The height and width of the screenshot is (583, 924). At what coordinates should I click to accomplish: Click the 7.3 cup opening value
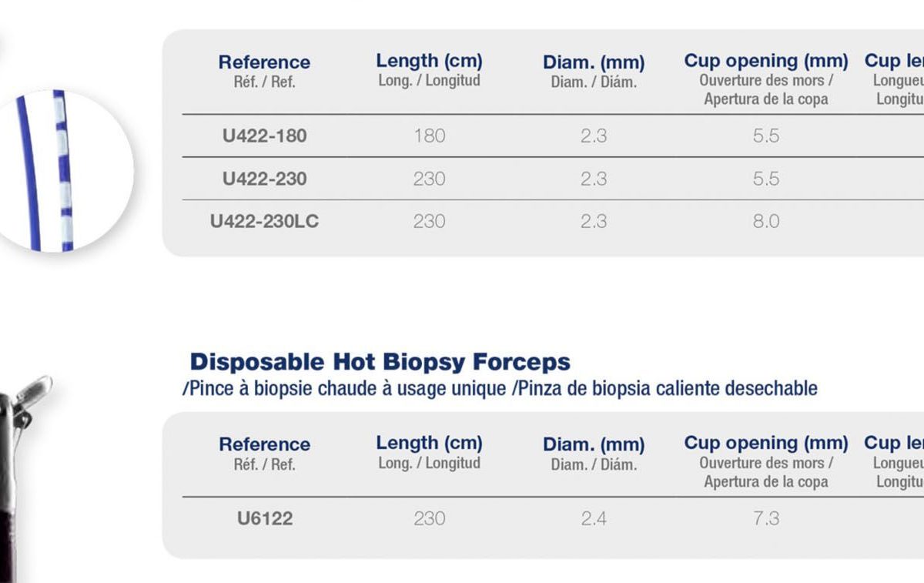click(766, 518)
